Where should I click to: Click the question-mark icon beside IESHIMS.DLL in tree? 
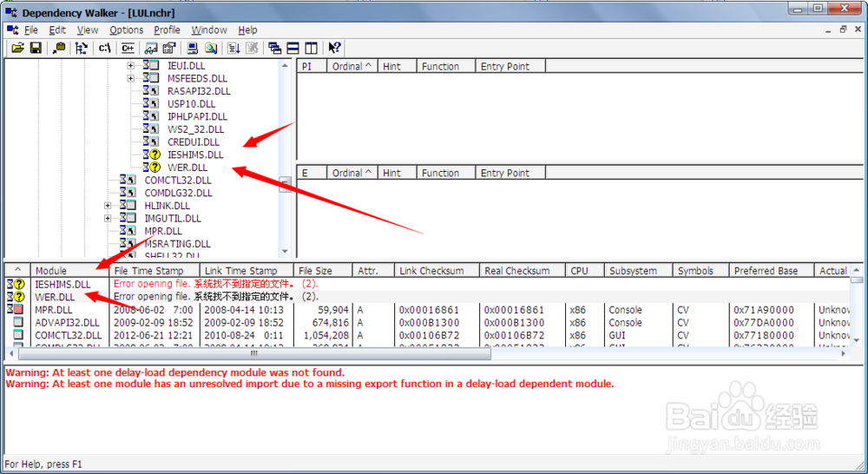click(155, 155)
